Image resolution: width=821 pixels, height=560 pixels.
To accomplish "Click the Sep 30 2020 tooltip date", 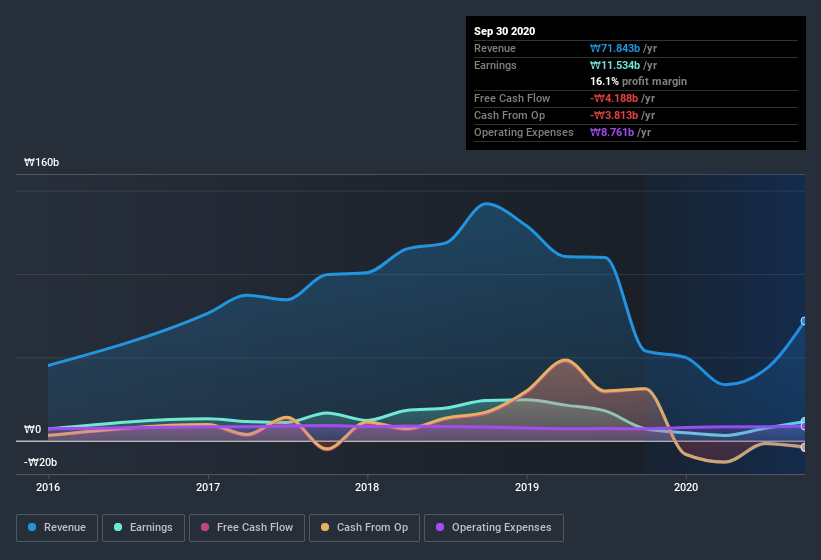I will [504, 31].
